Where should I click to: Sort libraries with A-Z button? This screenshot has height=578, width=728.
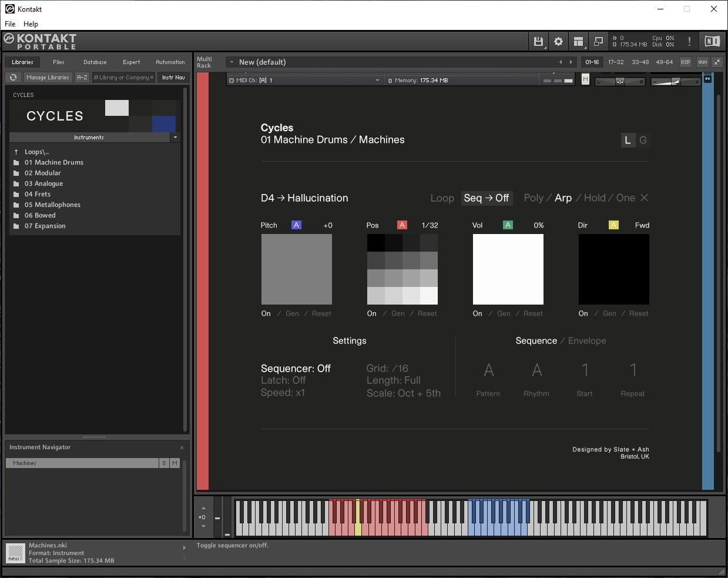click(82, 77)
